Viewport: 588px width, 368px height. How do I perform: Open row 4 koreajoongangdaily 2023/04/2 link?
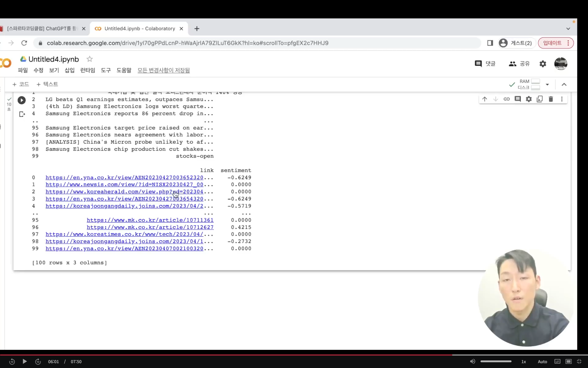click(124, 206)
